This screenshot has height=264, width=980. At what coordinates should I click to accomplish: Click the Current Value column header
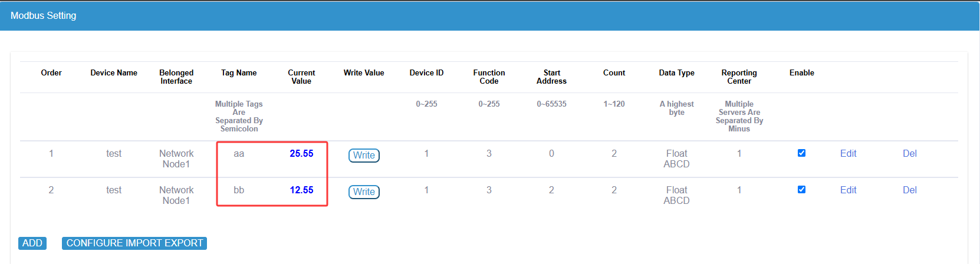pyautogui.click(x=301, y=77)
